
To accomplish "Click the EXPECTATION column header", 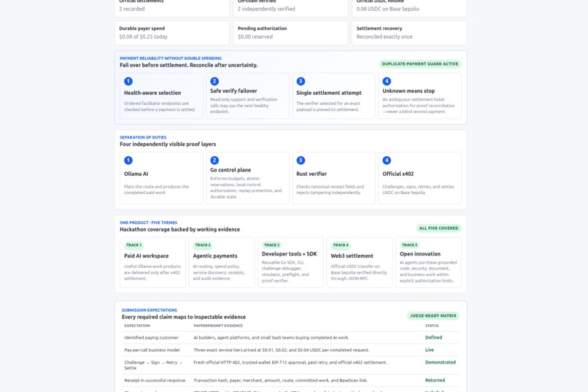I will point(137,326).
